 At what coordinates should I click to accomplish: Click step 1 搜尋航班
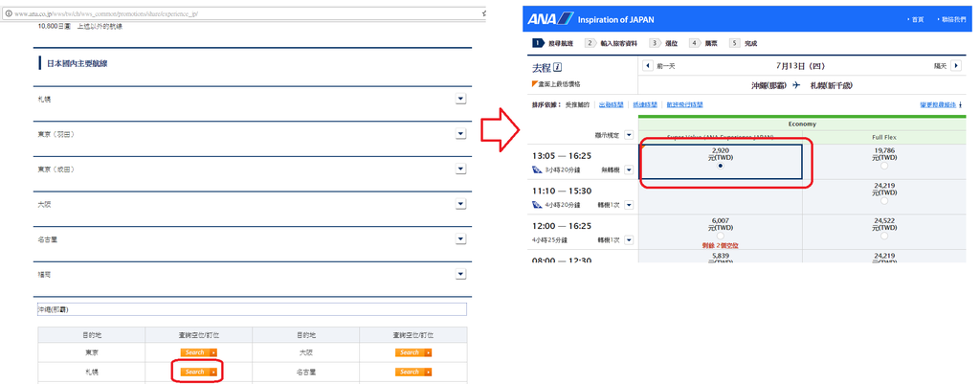pos(553,43)
